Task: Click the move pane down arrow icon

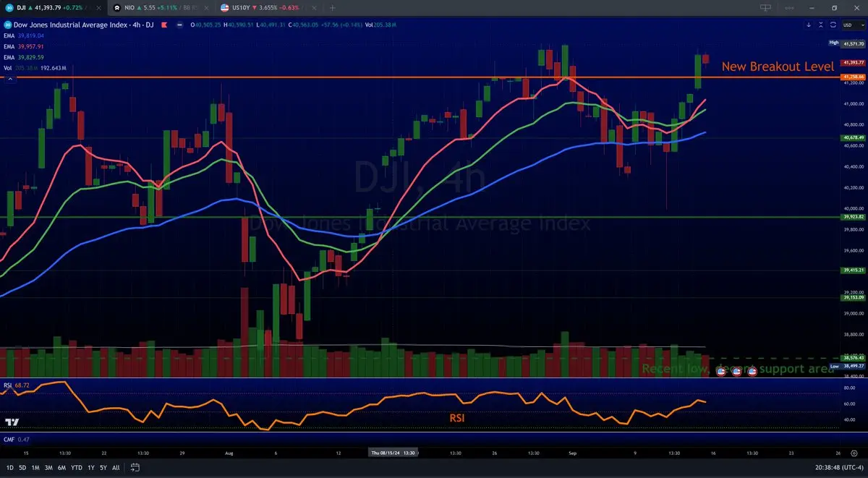Action: pos(809,25)
